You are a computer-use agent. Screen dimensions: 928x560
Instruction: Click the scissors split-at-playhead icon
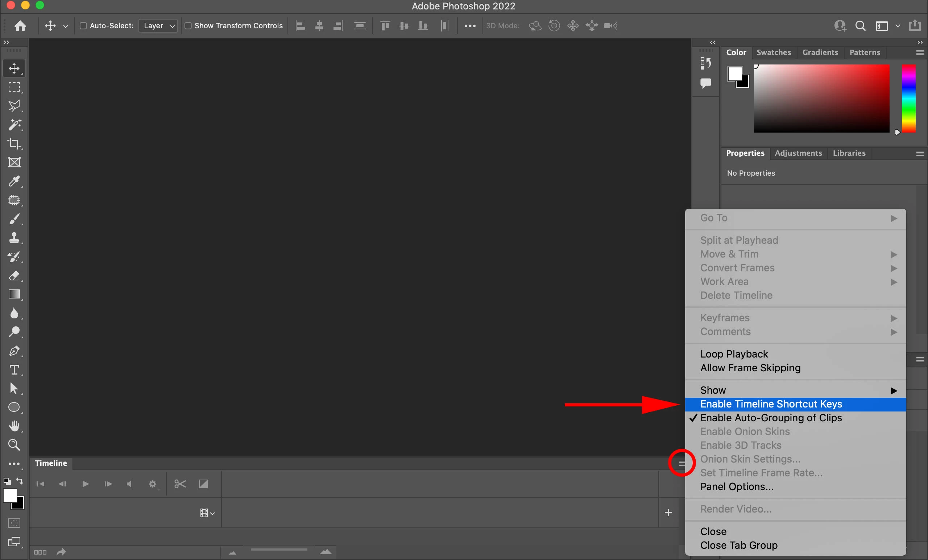pos(180,484)
